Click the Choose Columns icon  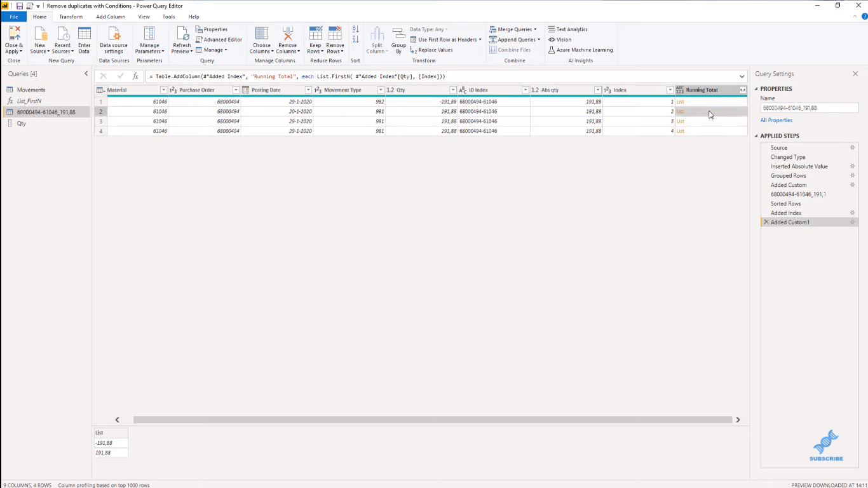pos(262,34)
